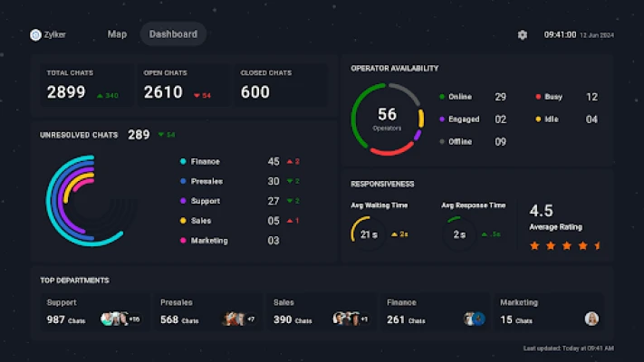Open the settings gear icon
Screen dimensions: 644x362
pos(522,34)
